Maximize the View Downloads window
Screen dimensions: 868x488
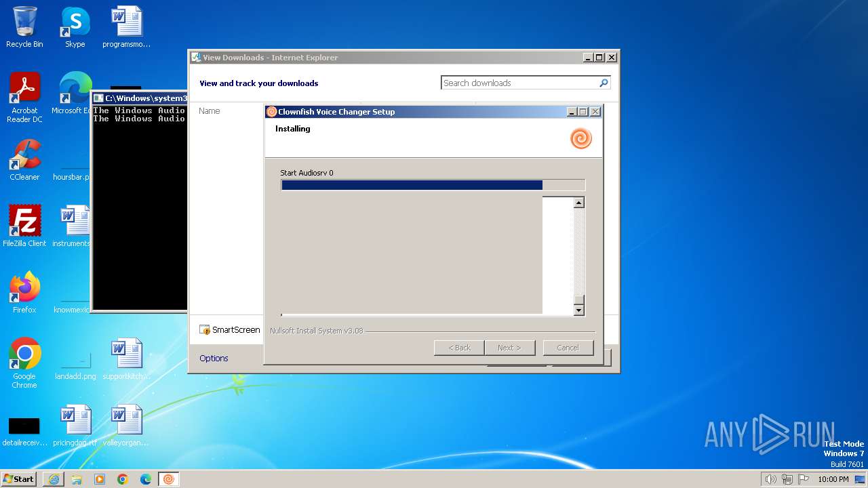[x=599, y=58]
